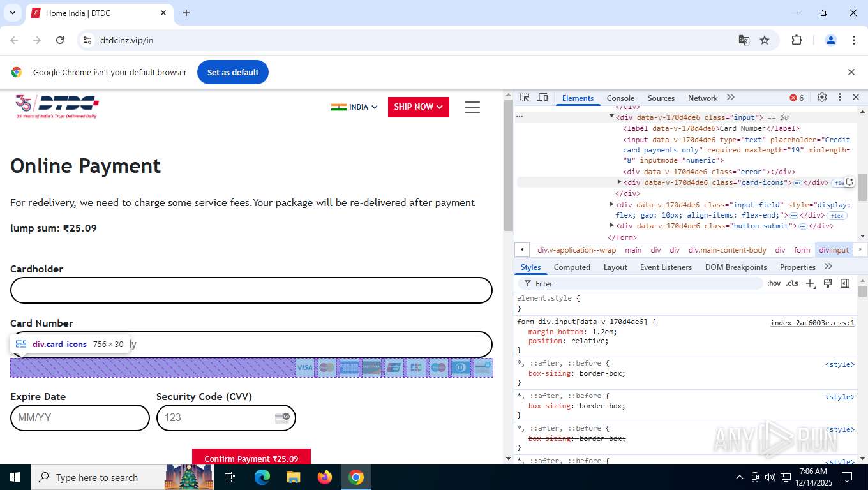
Task: Expand the card-icons div node
Action: 619,182
